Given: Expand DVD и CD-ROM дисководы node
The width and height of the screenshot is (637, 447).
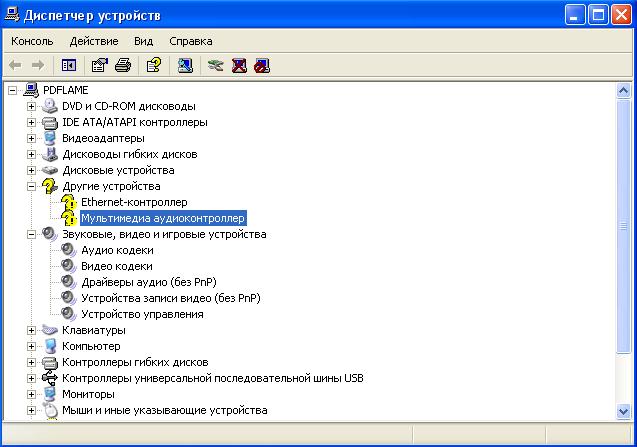Looking at the screenshot, I should [x=31, y=106].
